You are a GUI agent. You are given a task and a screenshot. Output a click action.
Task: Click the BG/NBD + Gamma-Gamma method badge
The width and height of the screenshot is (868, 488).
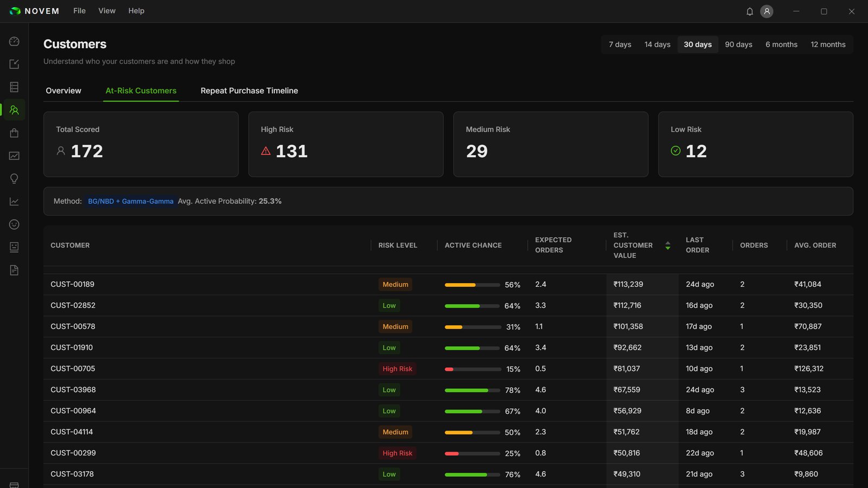click(131, 201)
